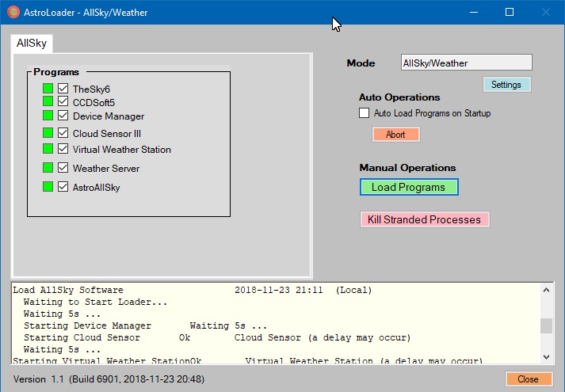Image resolution: width=565 pixels, height=392 pixels.
Task: Click the green Load Programs button
Action: point(409,187)
